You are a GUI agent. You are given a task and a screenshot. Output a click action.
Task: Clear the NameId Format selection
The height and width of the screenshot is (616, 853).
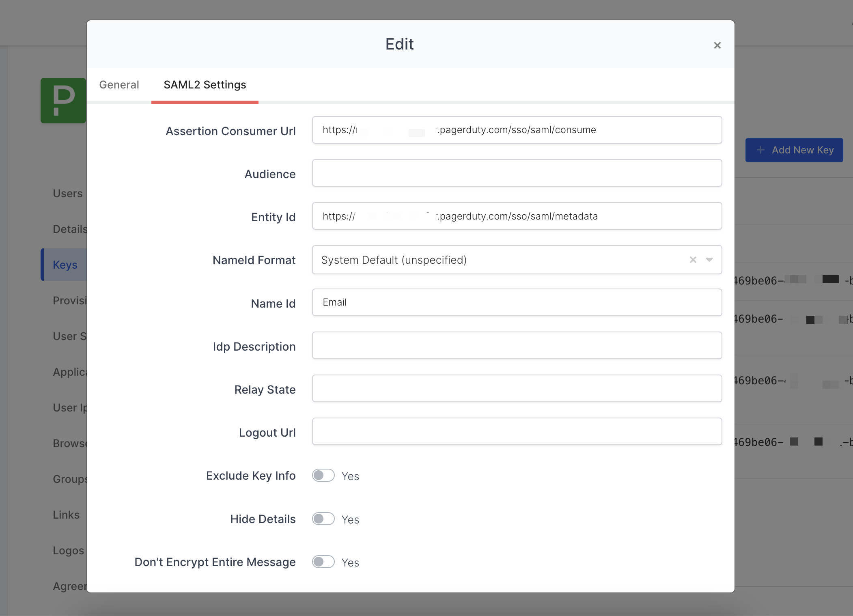(693, 260)
